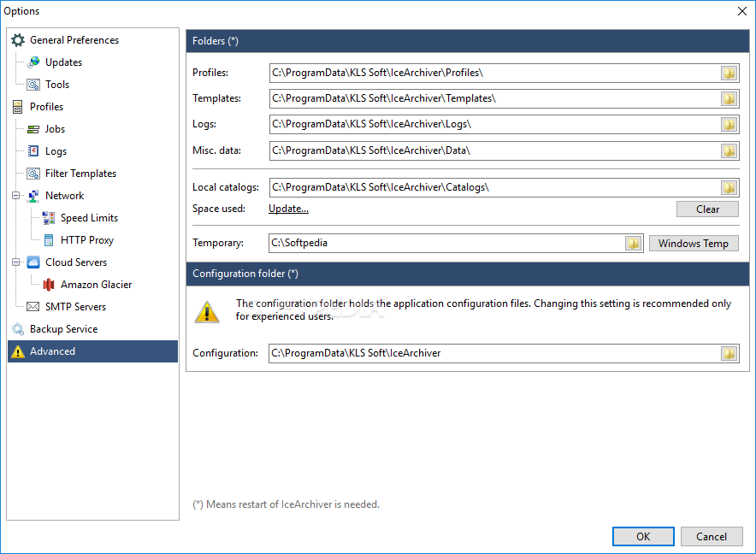Select the Advanced options page

click(x=92, y=351)
